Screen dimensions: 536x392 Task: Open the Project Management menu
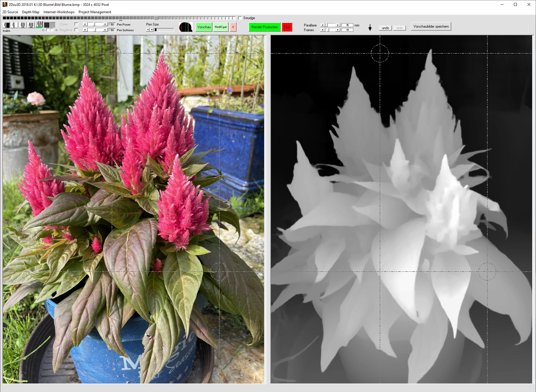(95, 12)
